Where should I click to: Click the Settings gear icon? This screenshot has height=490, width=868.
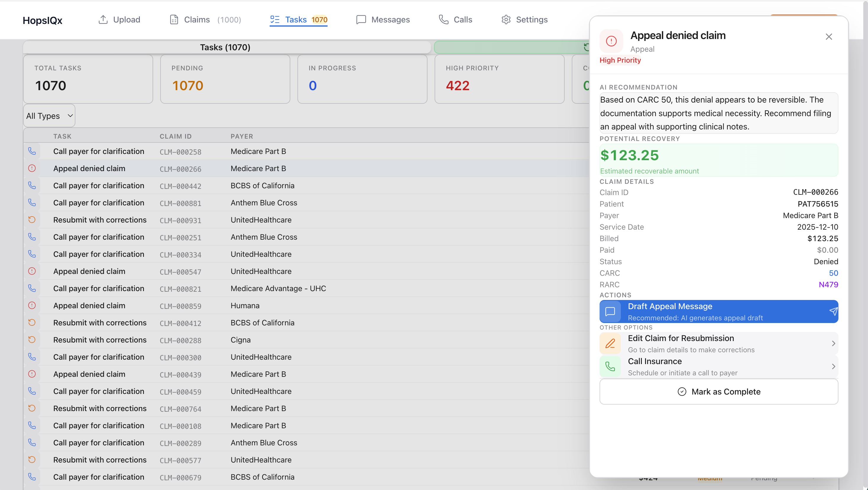point(506,20)
